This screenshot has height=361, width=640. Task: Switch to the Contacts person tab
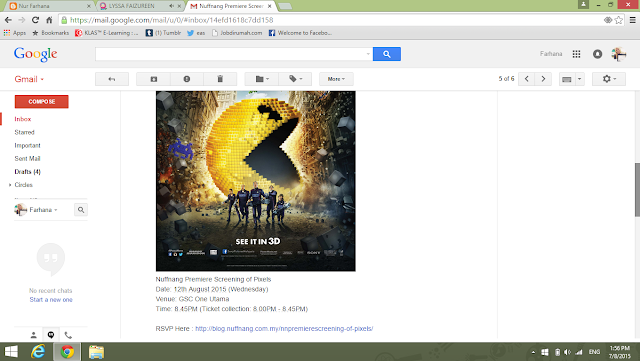coord(33,335)
